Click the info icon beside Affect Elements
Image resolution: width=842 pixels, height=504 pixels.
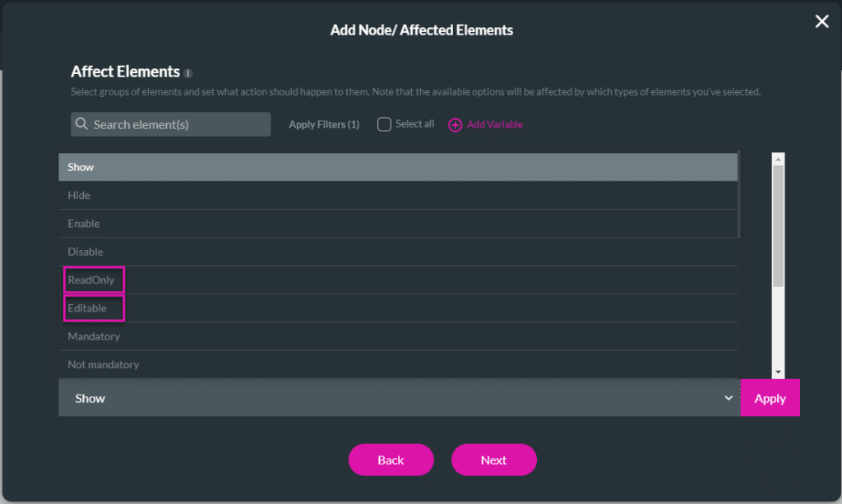point(188,73)
